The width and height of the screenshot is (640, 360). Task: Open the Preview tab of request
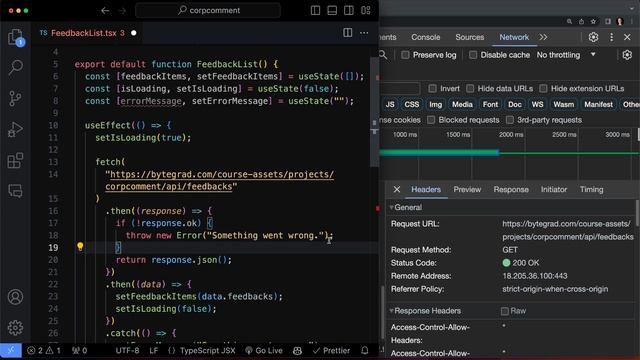467,189
